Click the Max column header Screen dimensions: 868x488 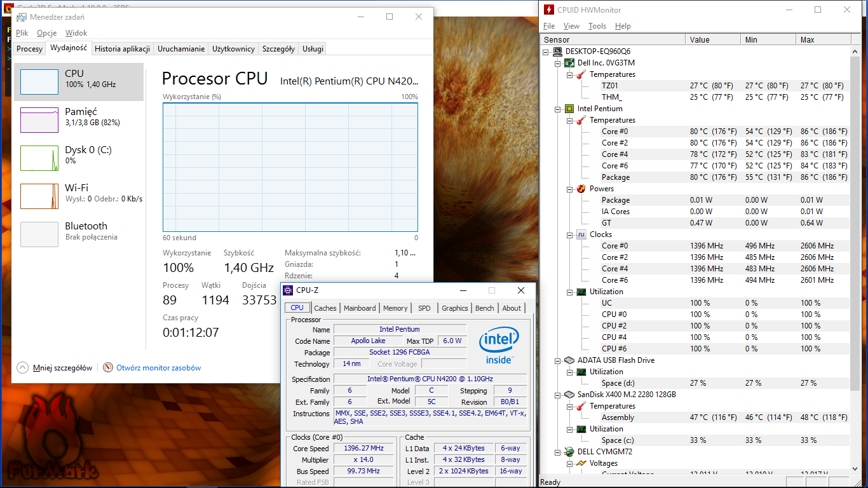click(825, 39)
